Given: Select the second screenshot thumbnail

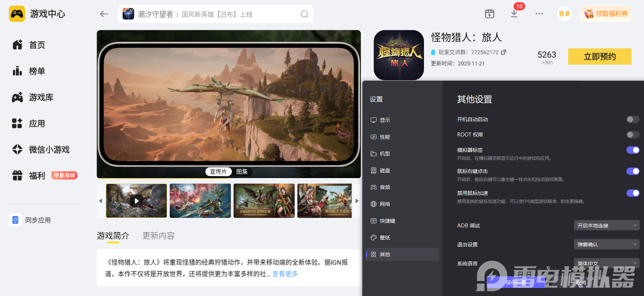Looking at the screenshot, I should [200, 201].
